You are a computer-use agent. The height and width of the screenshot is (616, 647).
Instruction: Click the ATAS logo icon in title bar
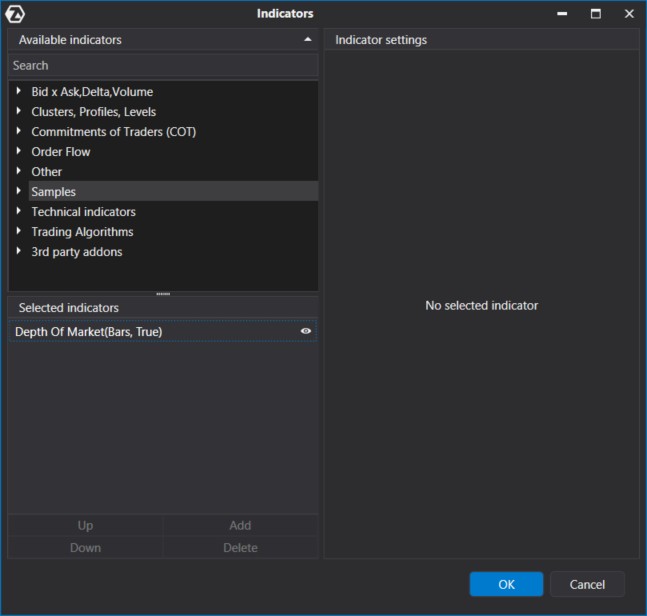pos(15,14)
